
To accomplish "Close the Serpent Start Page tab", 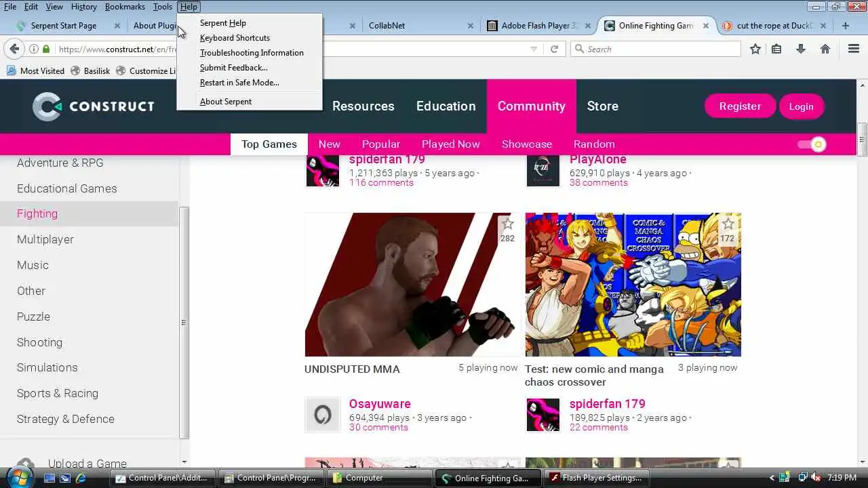I will click(117, 26).
